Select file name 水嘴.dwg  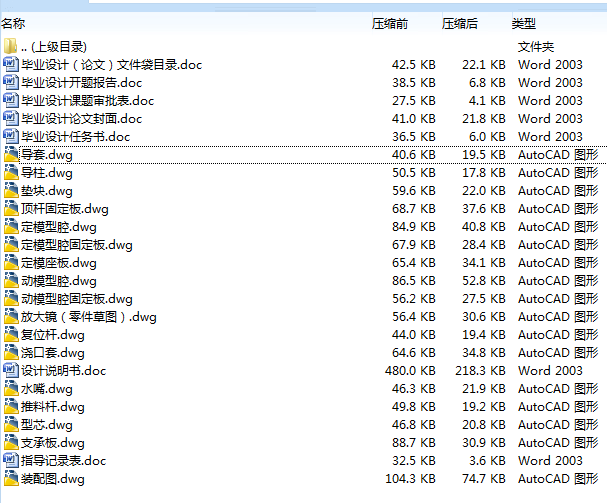47,389
